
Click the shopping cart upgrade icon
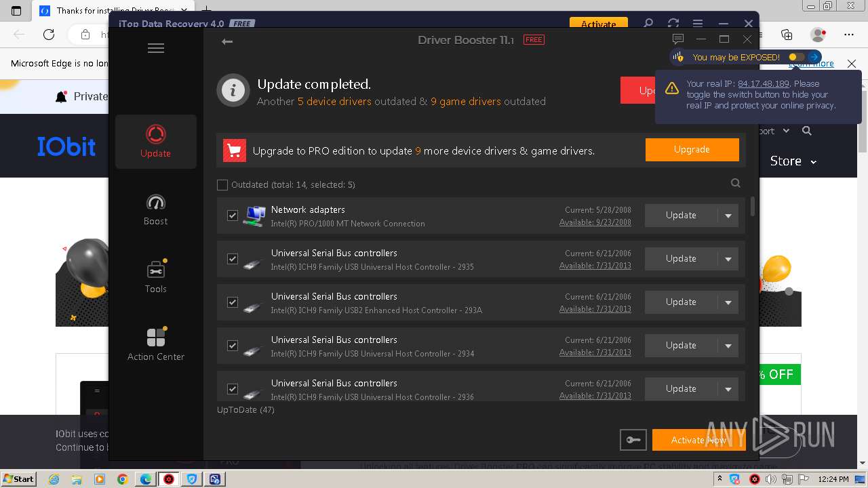click(235, 150)
